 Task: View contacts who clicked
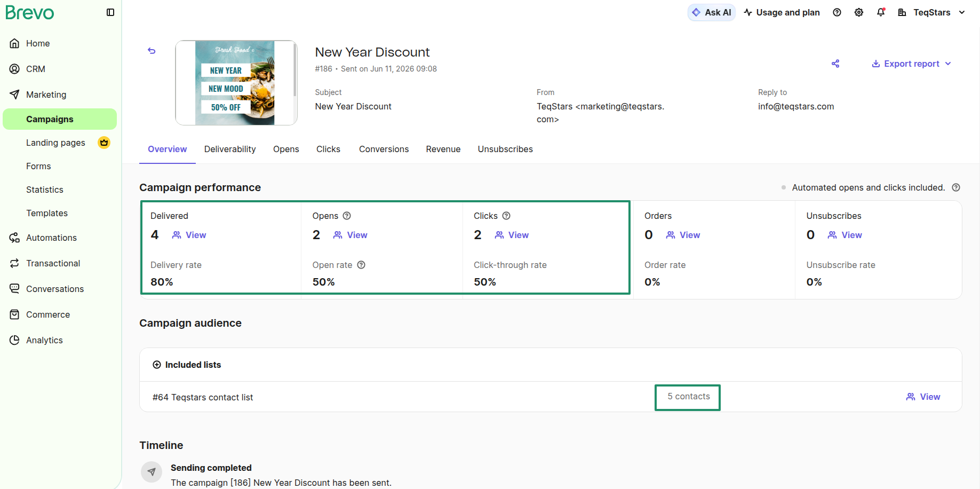point(512,235)
